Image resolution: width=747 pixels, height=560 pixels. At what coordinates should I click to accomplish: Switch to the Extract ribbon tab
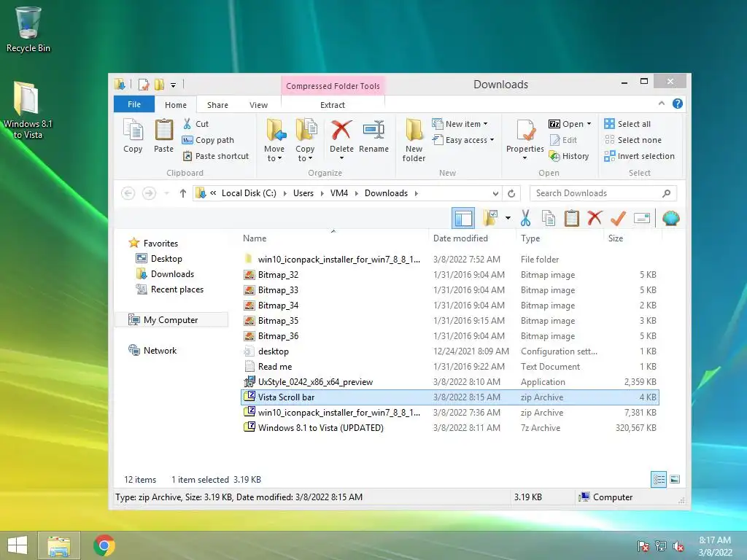coord(333,105)
